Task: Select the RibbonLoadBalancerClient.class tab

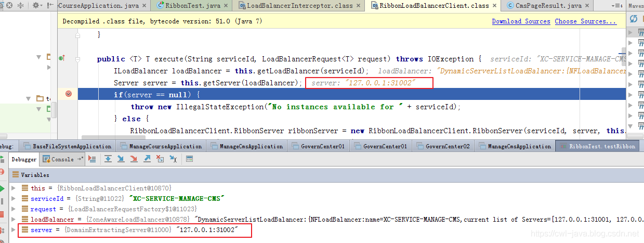Action: point(434,6)
